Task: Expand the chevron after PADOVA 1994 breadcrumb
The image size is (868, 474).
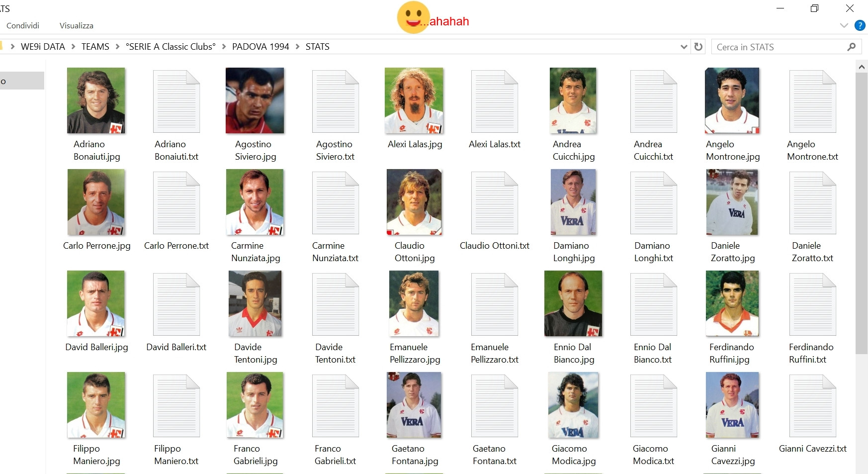Action: [297, 47]
